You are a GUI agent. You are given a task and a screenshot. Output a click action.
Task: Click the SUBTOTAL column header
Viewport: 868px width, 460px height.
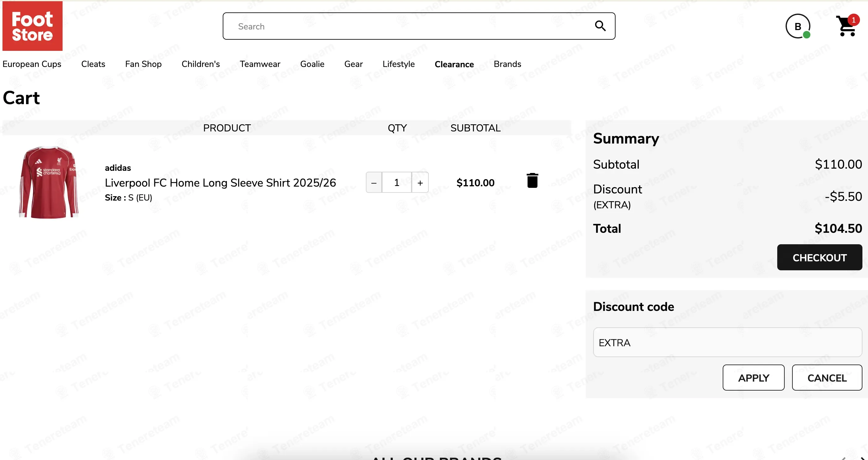click(x=476, y=128)
